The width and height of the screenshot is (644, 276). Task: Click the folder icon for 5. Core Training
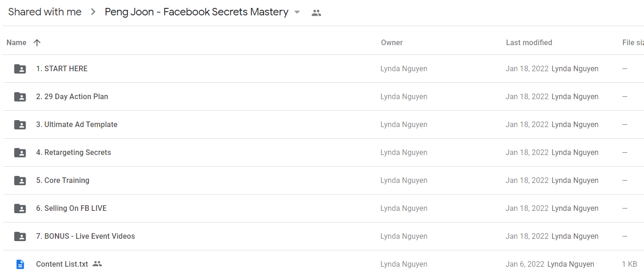(x=20, y=181)
